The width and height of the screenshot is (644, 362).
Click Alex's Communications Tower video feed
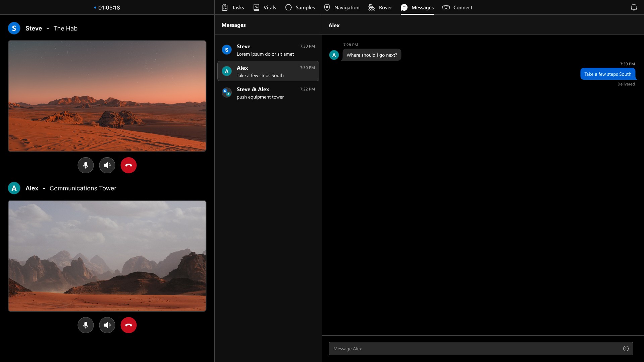107,256
